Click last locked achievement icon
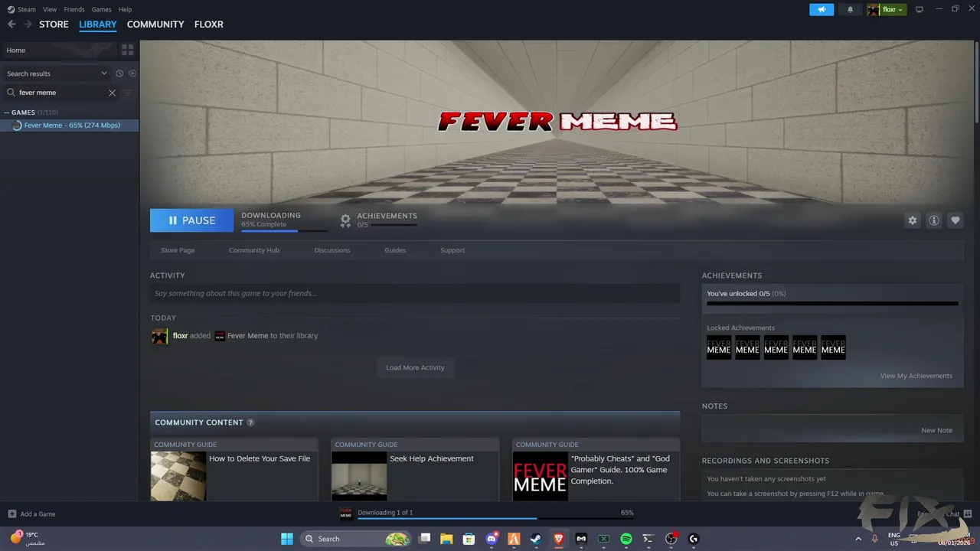The width and height of the screenshot is (980, 551). click(x=833, y=347)
